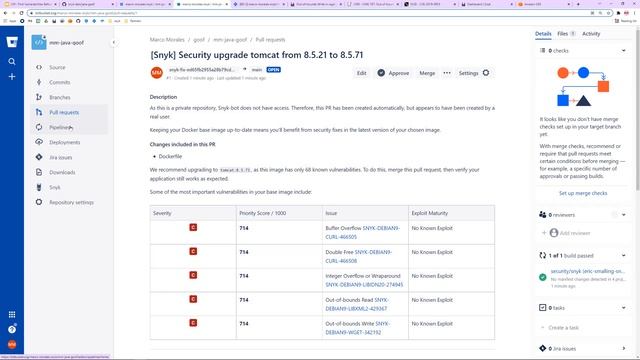Click Set up merge checks link

pos(583,193)
